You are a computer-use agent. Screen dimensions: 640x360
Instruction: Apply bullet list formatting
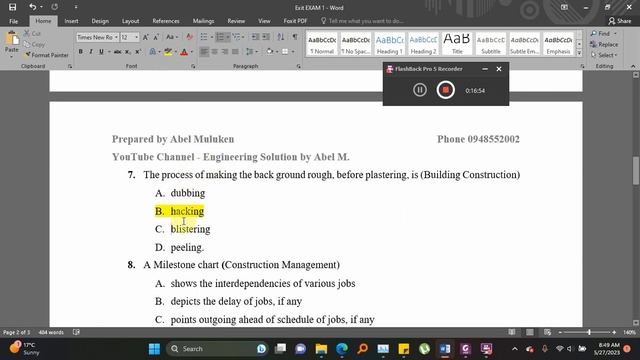[x=204, y=37]
